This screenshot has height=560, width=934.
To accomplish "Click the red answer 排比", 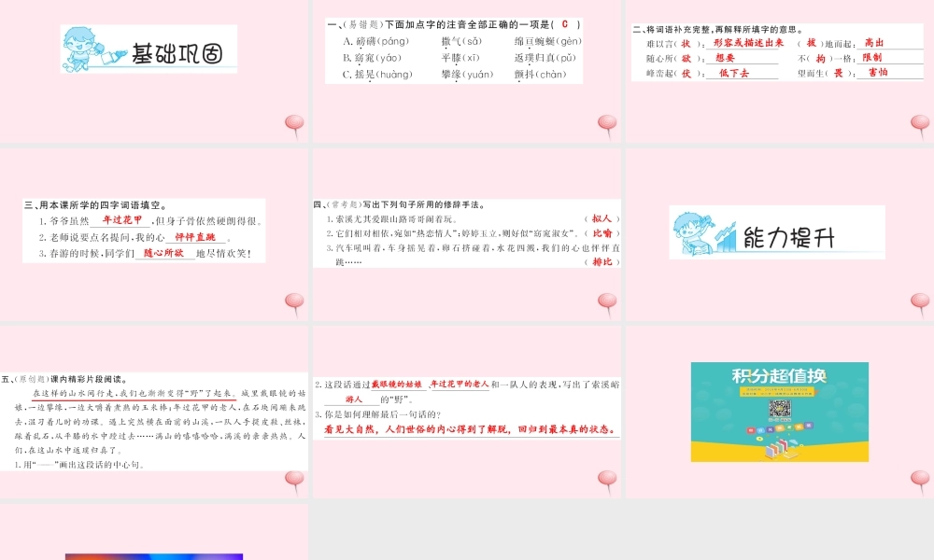I will point(602,262).
